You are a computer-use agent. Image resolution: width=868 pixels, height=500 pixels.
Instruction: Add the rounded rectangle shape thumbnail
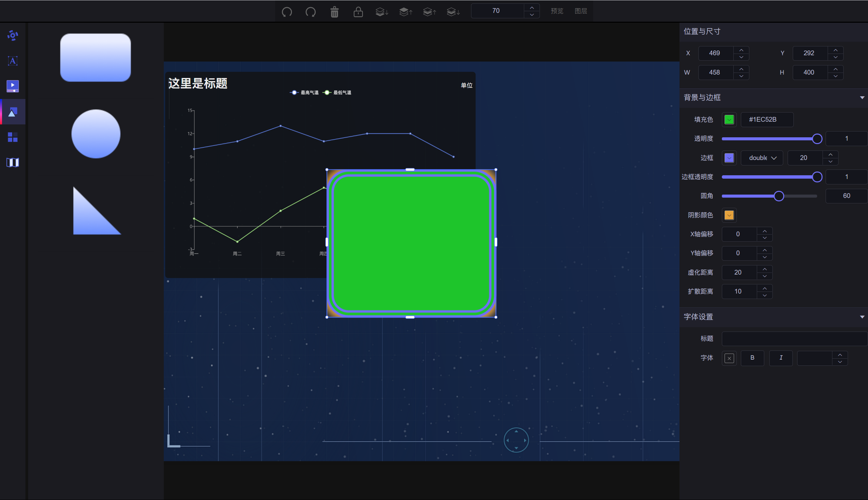click(x=96, y=57)
